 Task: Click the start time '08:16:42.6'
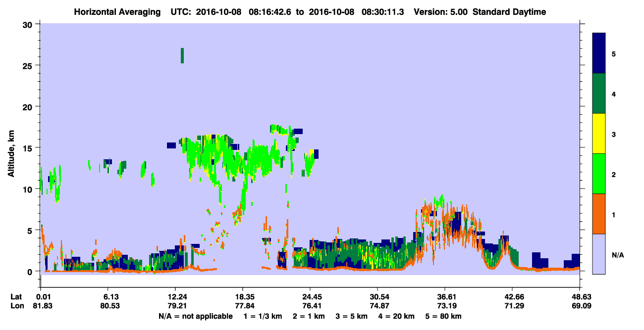[x=269, y=12]
